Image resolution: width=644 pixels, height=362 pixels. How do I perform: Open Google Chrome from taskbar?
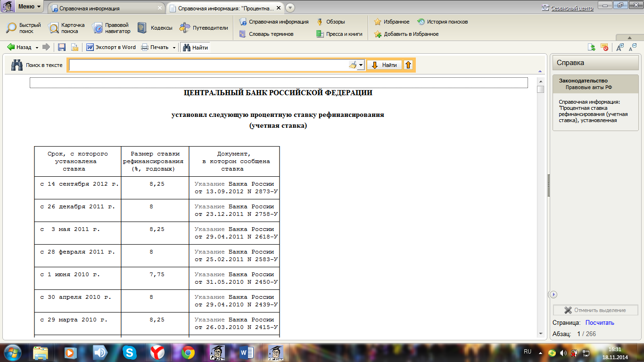pos(188,353)
